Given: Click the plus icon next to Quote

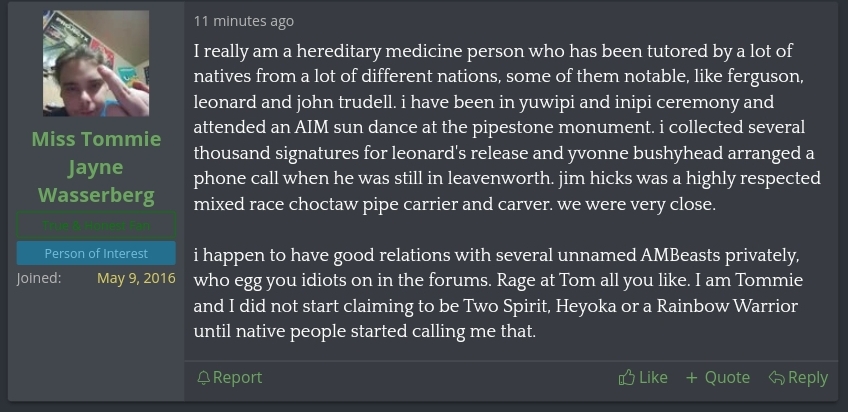Looking at the screenshot, I should 692,378.
